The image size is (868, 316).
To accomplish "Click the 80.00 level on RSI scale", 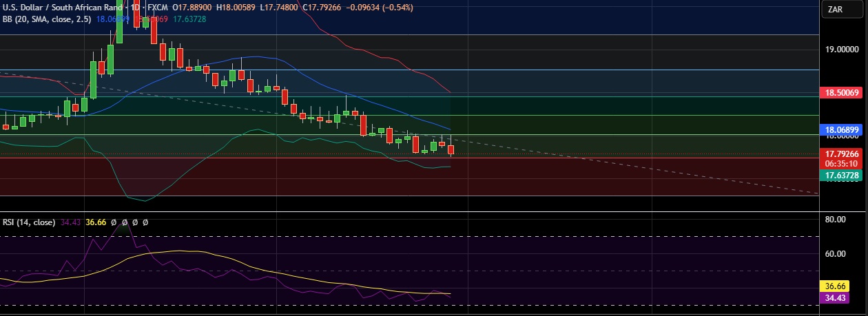I will (x=835, y=220).
